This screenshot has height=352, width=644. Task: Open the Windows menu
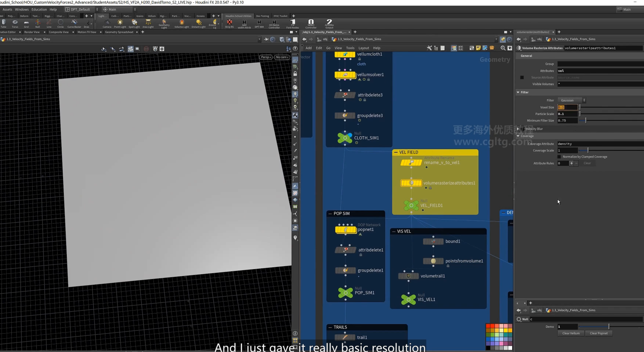22,9
